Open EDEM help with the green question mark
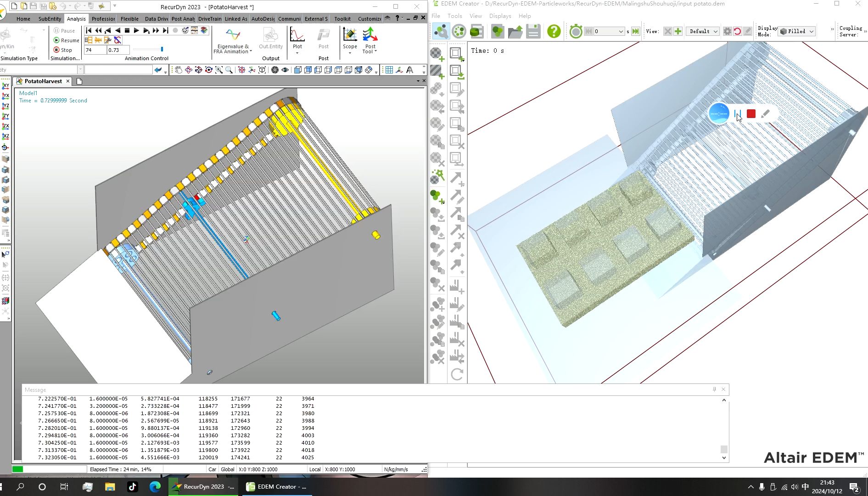The image size is (868, 496). [x=554, y=31]
